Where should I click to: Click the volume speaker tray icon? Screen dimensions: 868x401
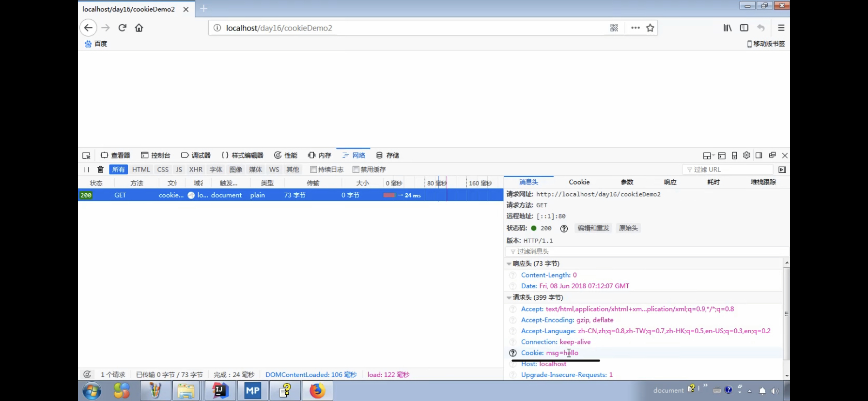tap(775, 390)
